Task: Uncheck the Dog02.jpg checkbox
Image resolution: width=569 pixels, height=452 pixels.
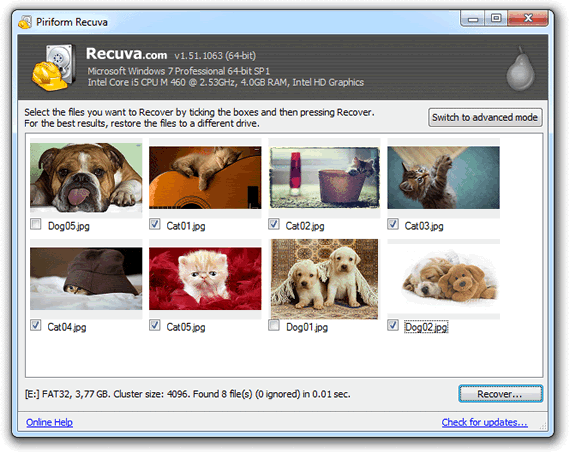Action: 393,325
